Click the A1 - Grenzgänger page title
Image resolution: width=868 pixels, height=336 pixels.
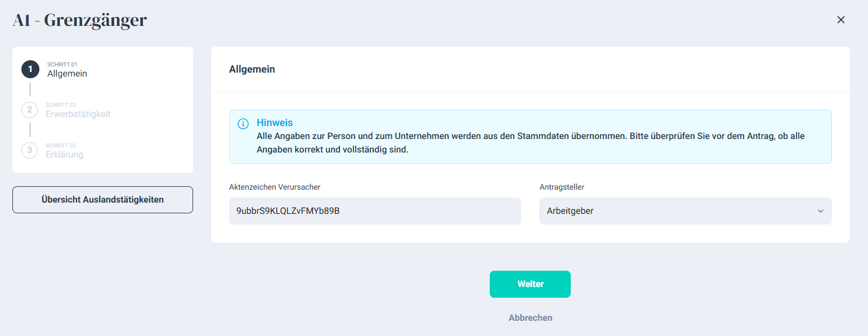79,20
